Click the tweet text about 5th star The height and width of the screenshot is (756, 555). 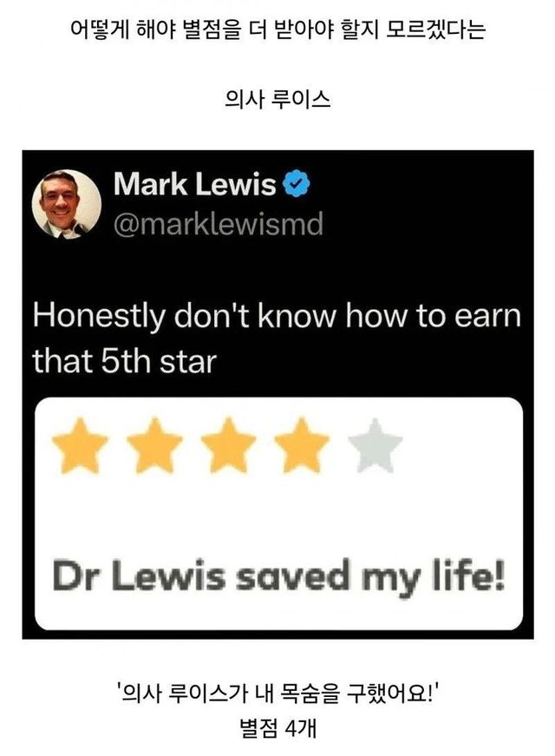coord(277,338)
